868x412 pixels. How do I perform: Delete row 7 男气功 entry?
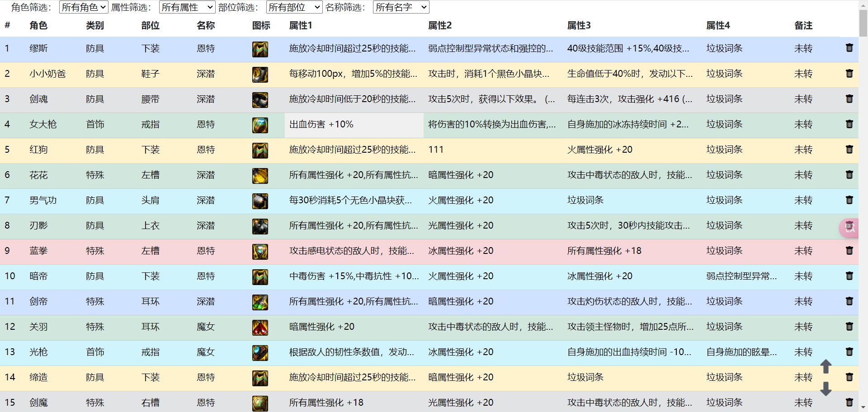(x=849, y=200)
